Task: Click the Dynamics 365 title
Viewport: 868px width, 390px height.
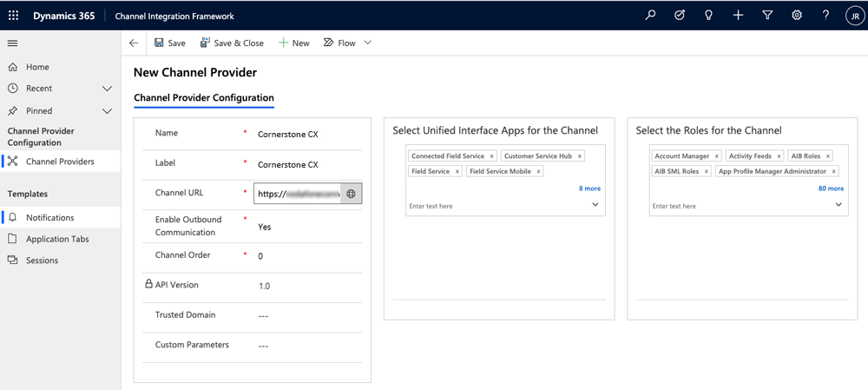Action: 63,16
